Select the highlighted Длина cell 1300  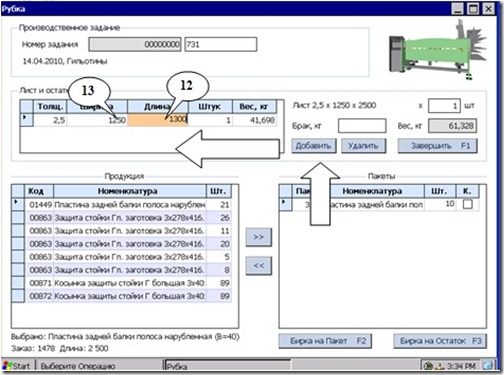click(x=157, y=120)
